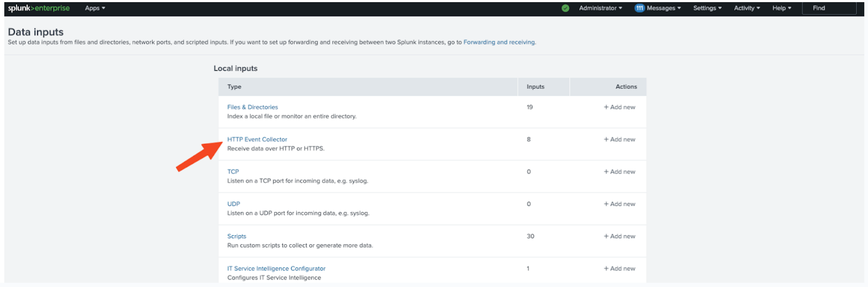Add new Scripts input
This screenshot has height=287, width=868.
pos(619,236)
